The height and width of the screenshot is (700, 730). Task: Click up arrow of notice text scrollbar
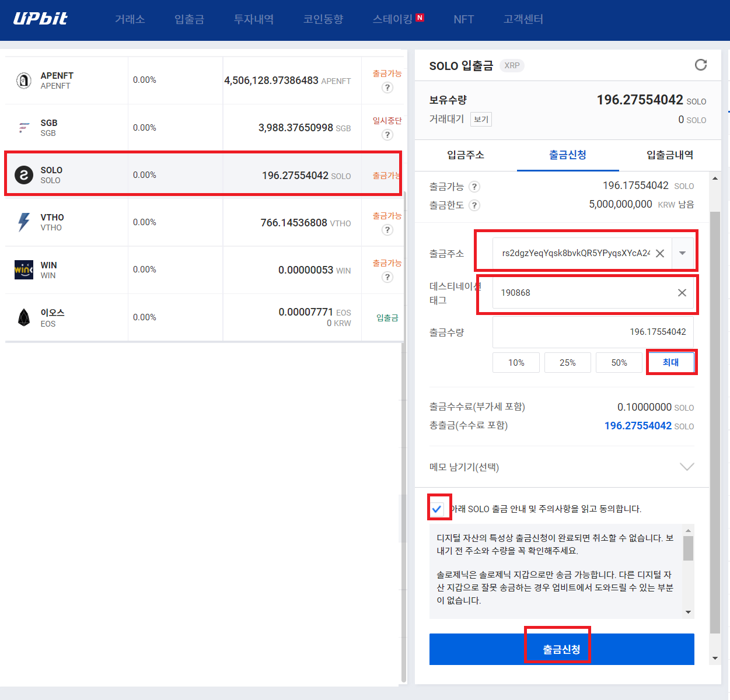coord(689,530)
